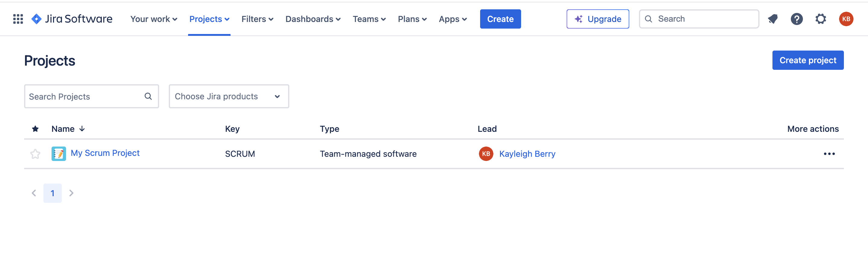Open the KB profile avatar menu
Image resolution: width=868 pixels, height=266 pixels.
846,19
